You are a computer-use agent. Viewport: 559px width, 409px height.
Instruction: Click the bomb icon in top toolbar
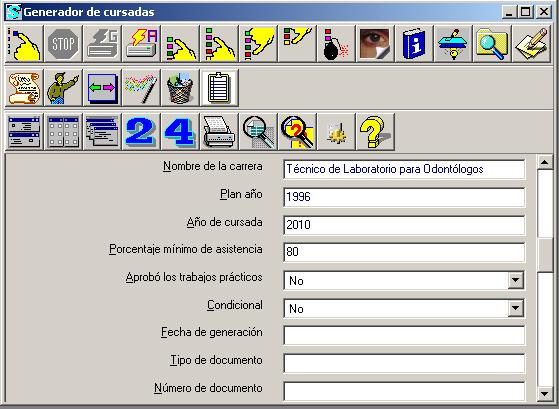tap(336, 44)
